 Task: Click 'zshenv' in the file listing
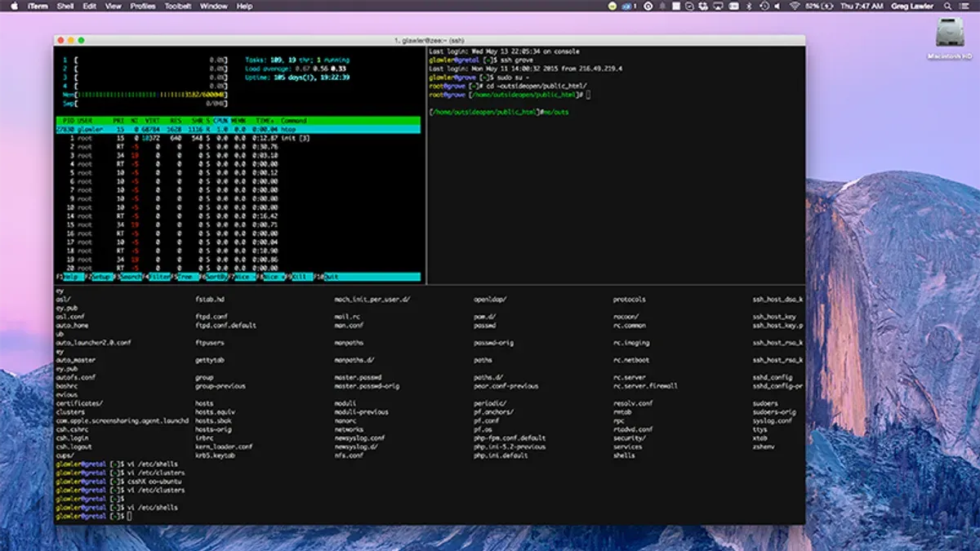(764, 447)
